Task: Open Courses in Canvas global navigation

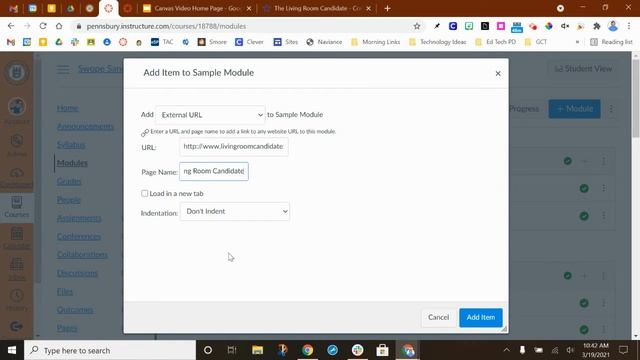Action: pos(17,207)
